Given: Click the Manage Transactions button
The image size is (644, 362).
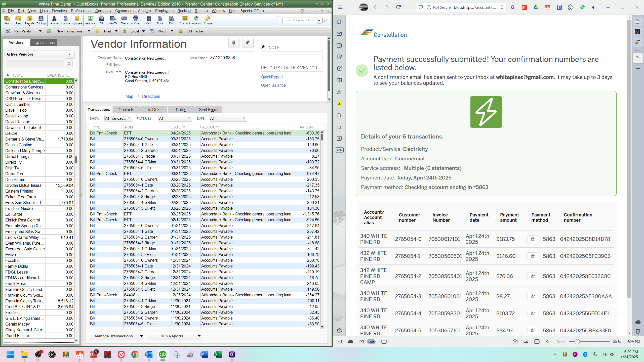Looking at the screenshot, I should [x=114, y=336].
